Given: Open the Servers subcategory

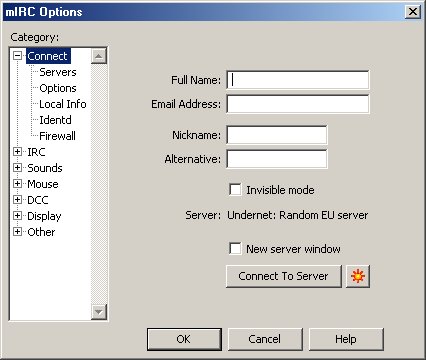Looking at the screenshot, I should point(58,72).
